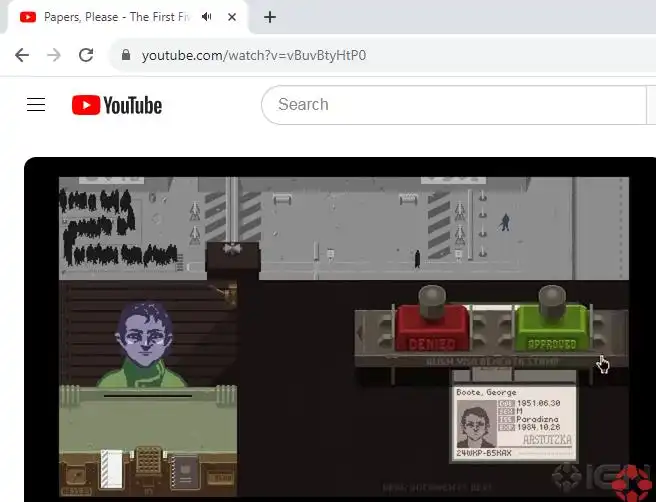Image resolution: width=656 pixels, height=502 pixels.
Task: Click the purple-faced traveler in booth
Action: (x=144, y=344)
